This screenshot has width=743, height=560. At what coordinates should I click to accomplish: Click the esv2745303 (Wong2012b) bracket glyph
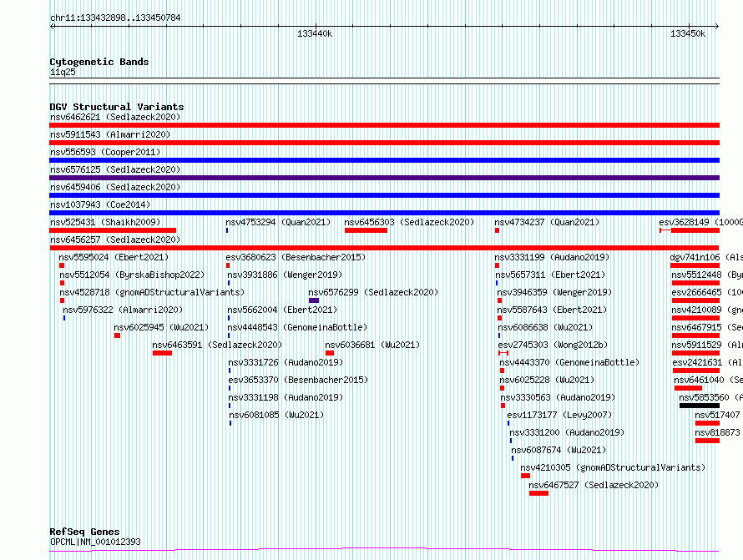point(503,353)
